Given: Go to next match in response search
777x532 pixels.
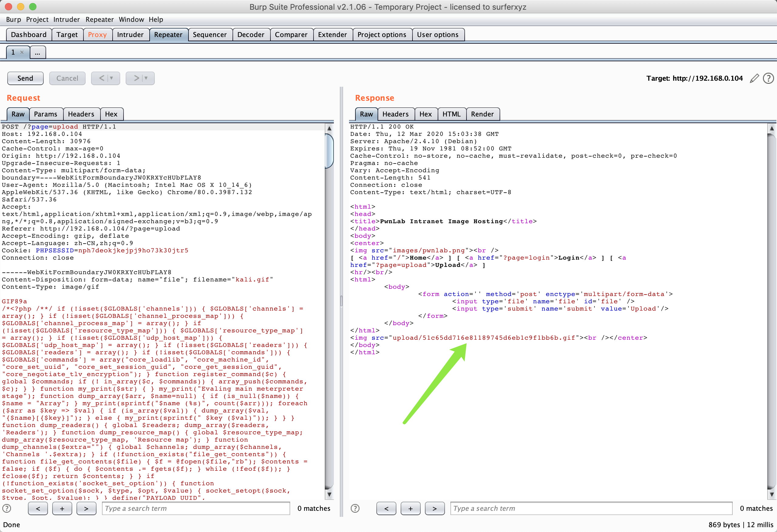Looking at the screenshot, I should click(434, 508).
